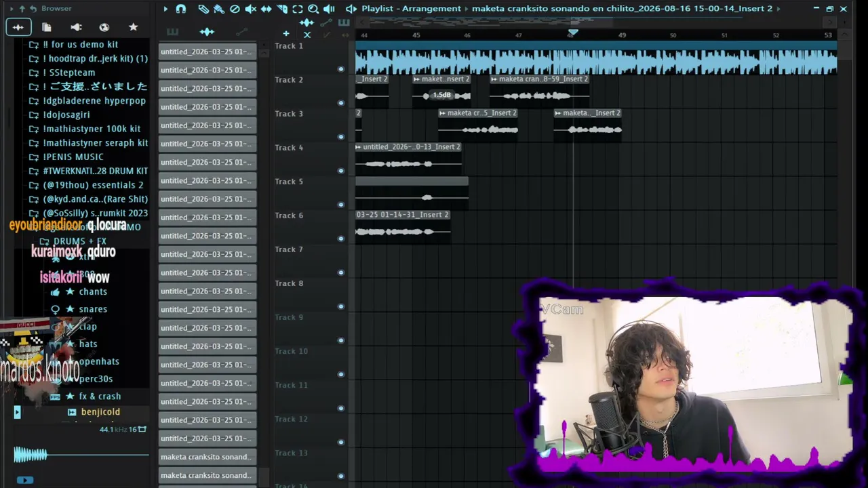Image resolution: width=868 pixels, height=488 pixels.
Task: Mute Track 3 using its blue dot
Action: [341, 137]
